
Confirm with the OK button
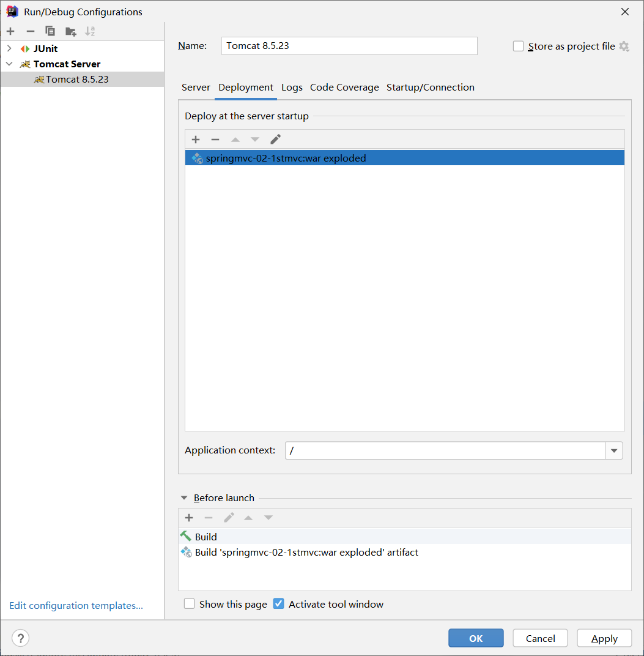476,638
